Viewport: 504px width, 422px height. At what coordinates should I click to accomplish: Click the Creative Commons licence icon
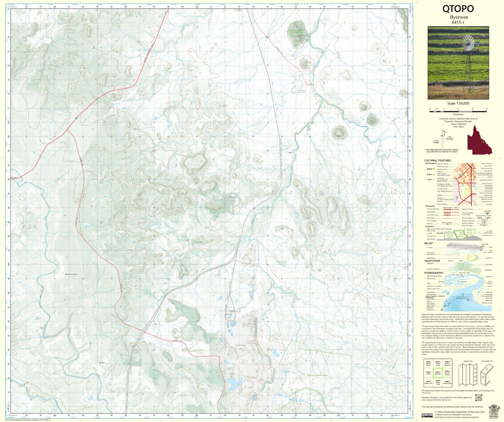pyautogui.click(x=427, y=415)
